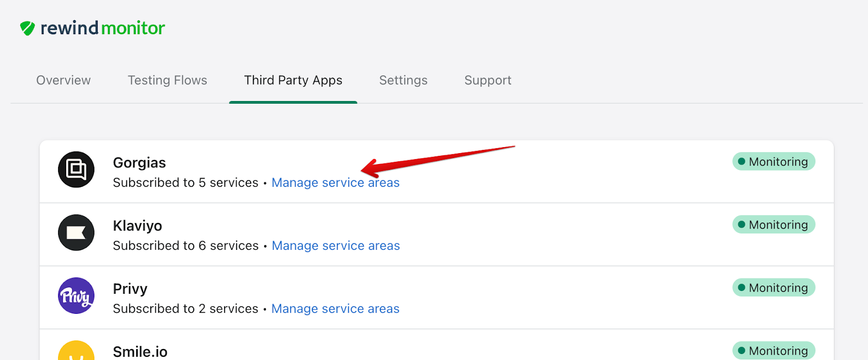
Task: Go to the Settings tab
Action: point(403,80)
